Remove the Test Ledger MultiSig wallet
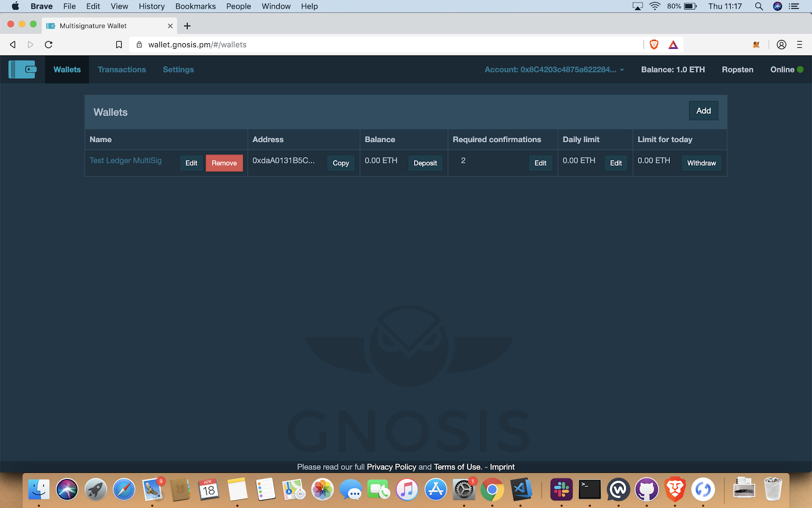Screen dimensions: 812x508 click(x=224, y=163)
